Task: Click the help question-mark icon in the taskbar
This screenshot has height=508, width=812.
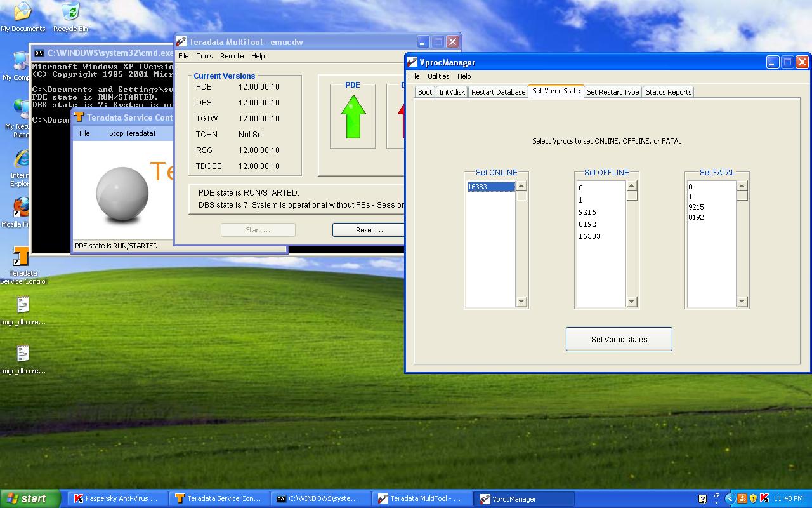Action: coord(702,499)
